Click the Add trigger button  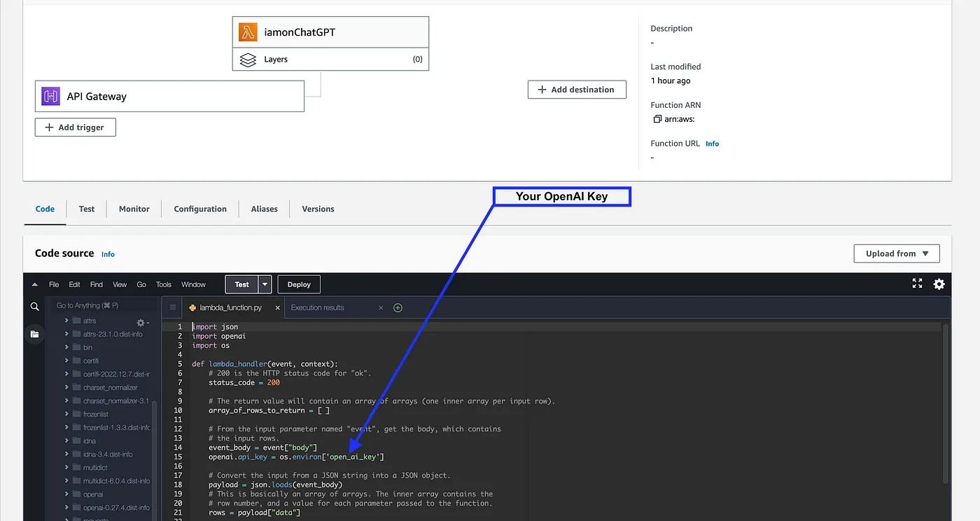pyautogui.click(x=75, y=127)
